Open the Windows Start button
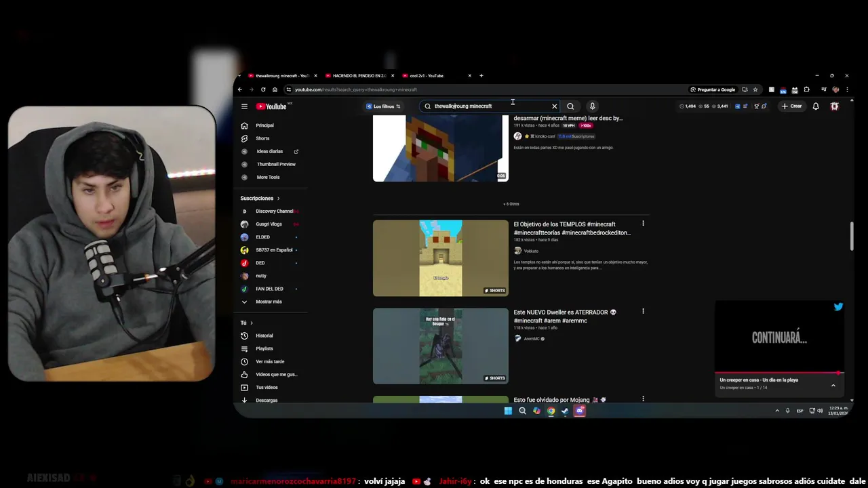The image size is (868, 488). [x=508, y=411]
